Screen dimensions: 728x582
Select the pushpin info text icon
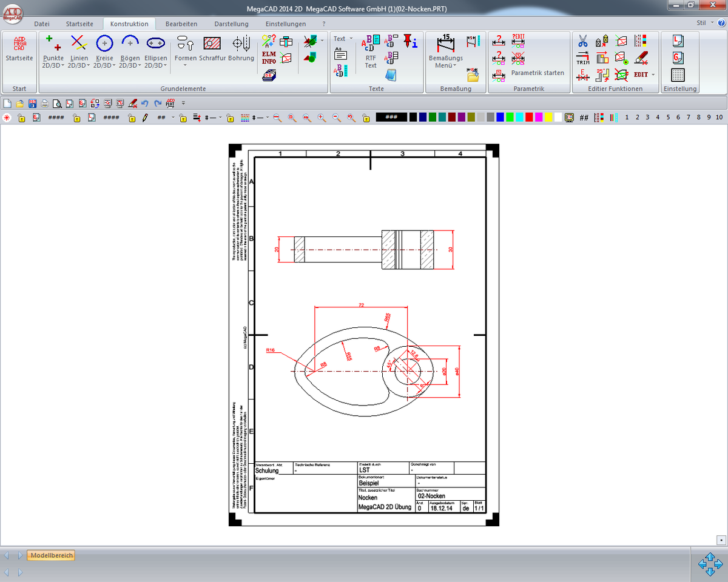(411, 41)
